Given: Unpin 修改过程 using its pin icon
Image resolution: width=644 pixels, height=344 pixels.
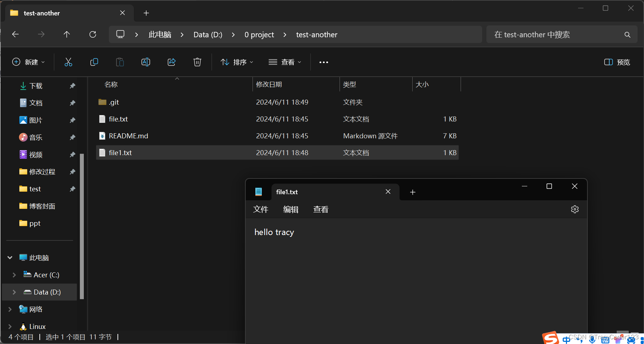Looking at the screenshot, I should 72,172.
